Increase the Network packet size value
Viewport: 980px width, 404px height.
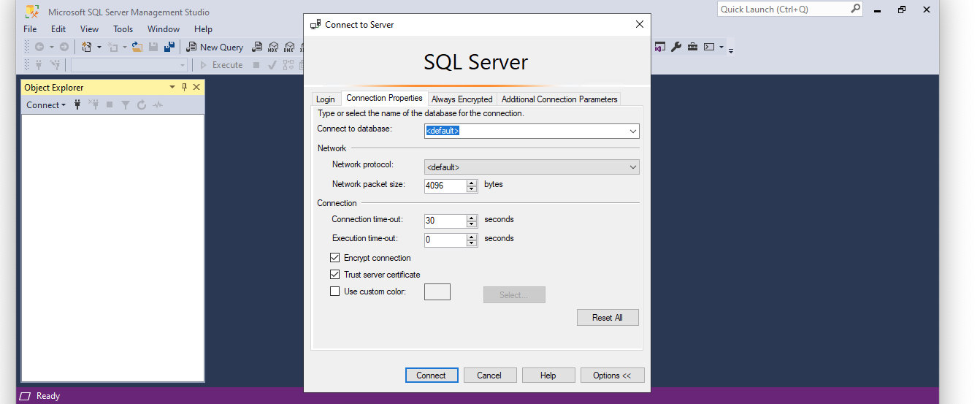[472, 183]
